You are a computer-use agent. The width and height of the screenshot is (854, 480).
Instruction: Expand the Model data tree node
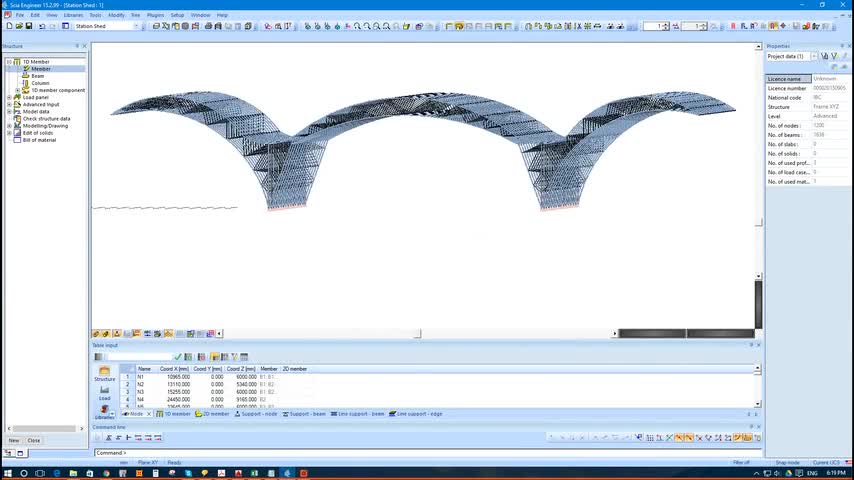point(9,112)
